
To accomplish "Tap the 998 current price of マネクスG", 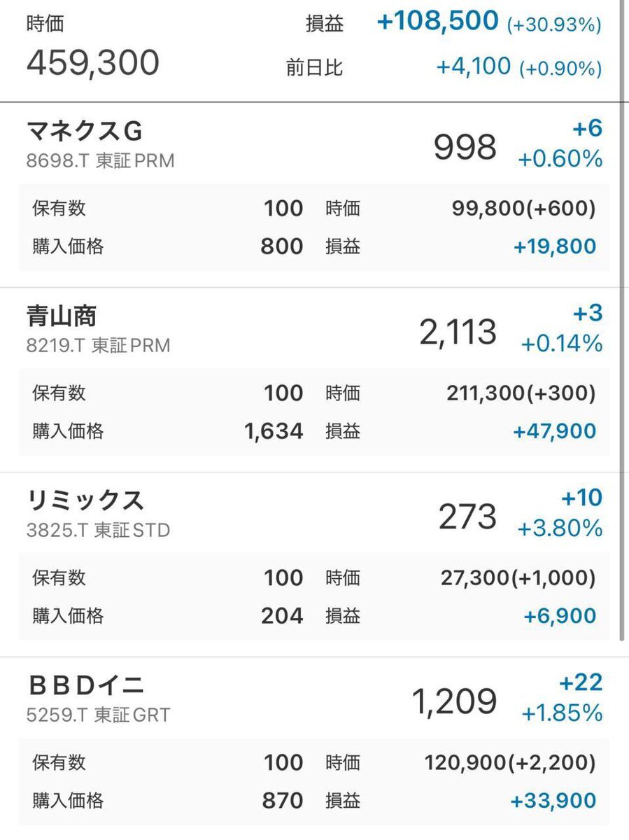I will [465, 147].
